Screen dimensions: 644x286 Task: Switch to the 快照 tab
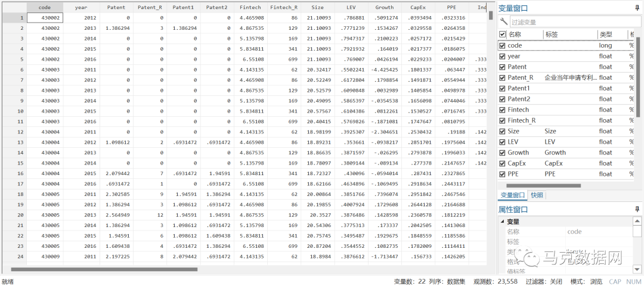click(x=537, y=195)
